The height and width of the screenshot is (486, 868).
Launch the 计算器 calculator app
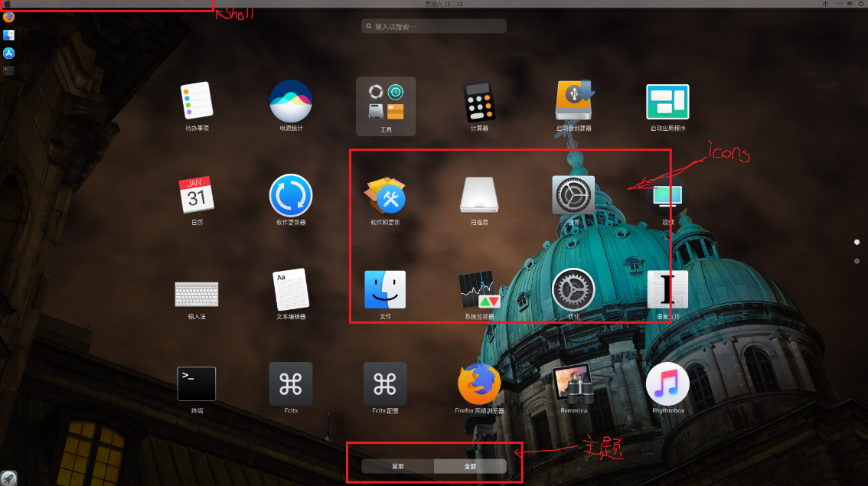coord(479,101)
